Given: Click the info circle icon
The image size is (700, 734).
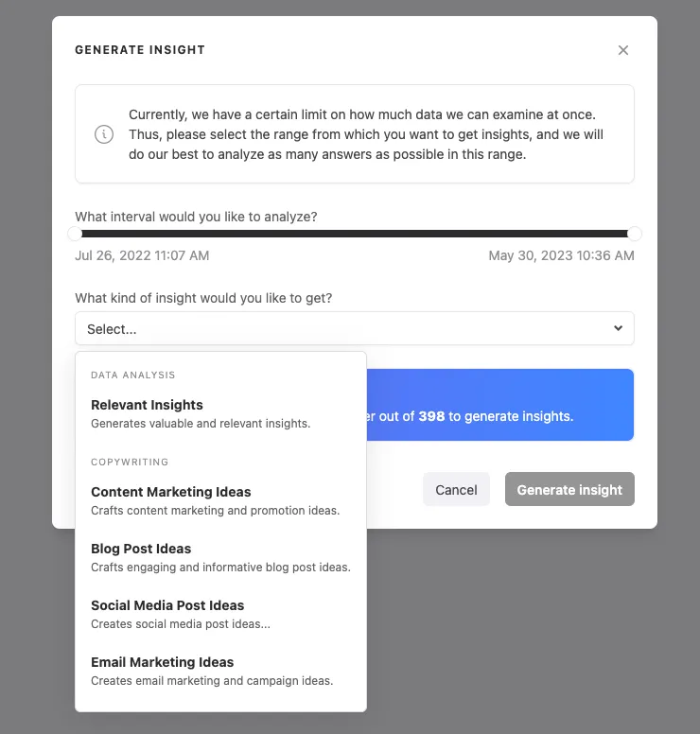Looking at the screenshot, I should [104, 134].
